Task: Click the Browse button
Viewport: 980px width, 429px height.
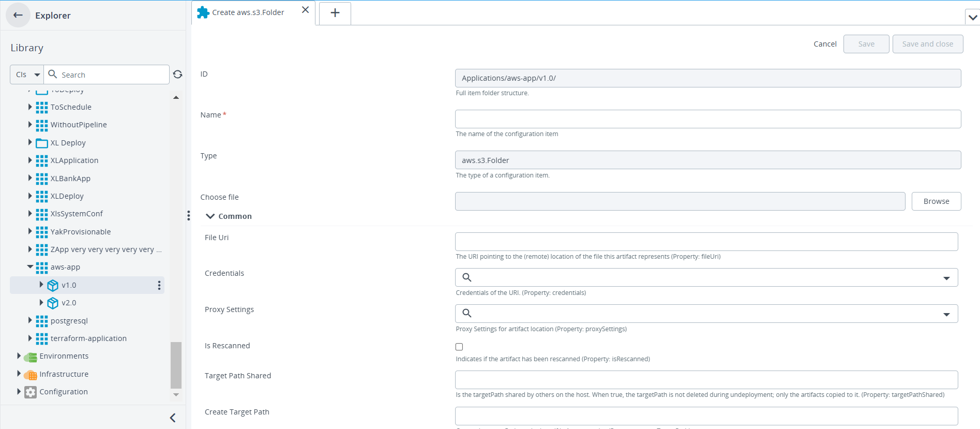Action: coord(936,201)
